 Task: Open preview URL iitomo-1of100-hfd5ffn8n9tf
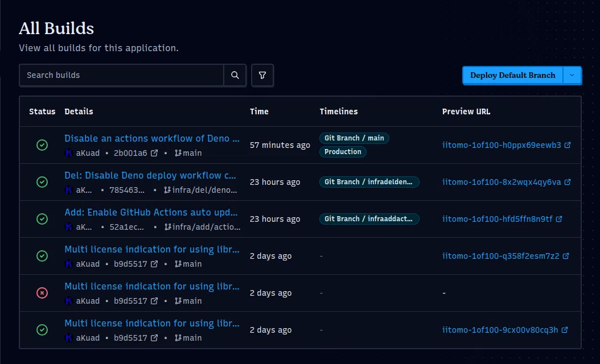[x=498, y=219]
